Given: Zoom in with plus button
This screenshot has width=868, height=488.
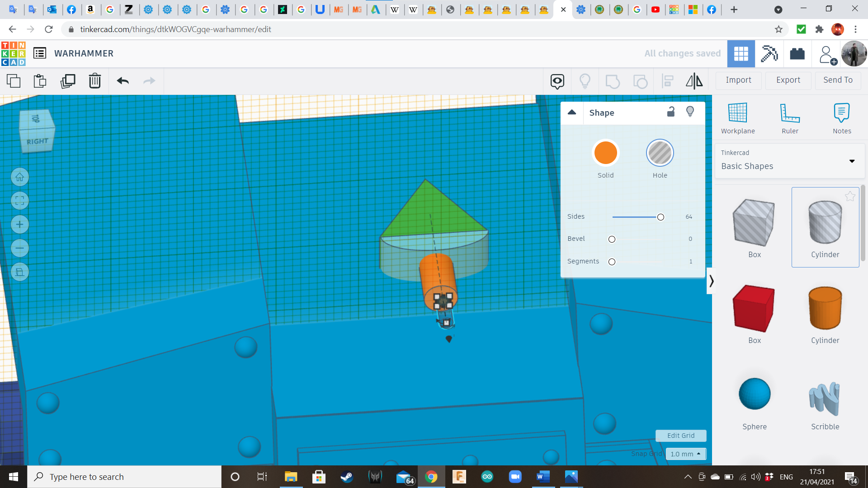Looking at the screenshot, I should [19, 225].
